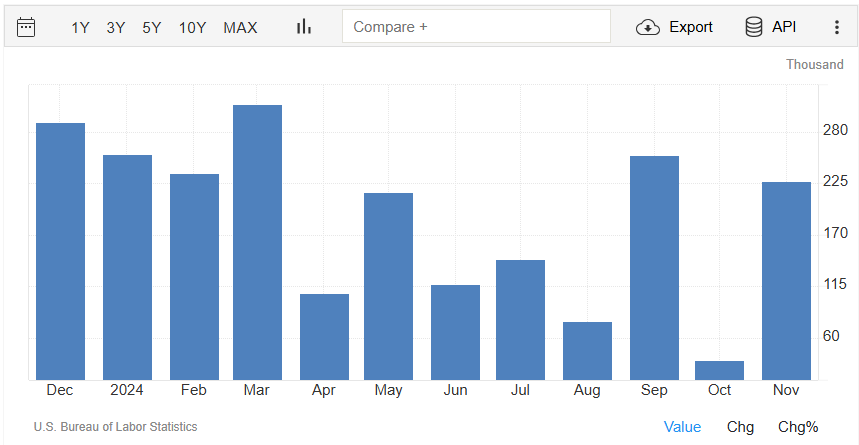Click the Oct x-axis label
The width and height of the screenshot is (859, 445).
point(719,390)
